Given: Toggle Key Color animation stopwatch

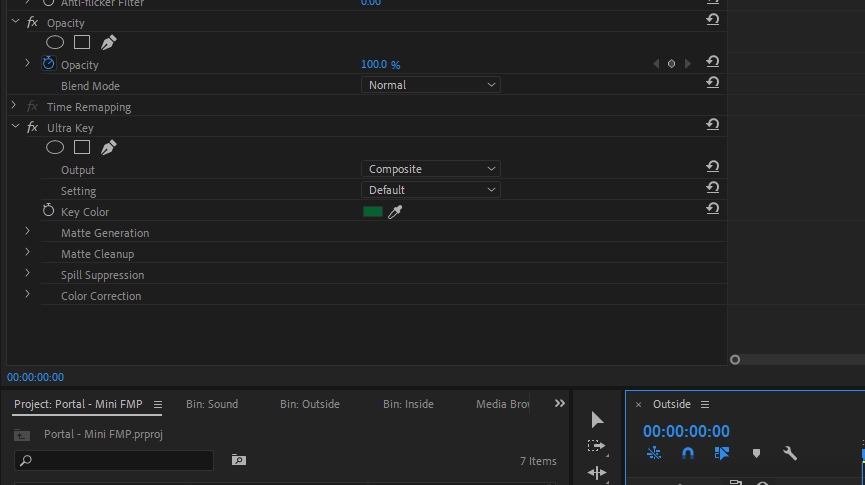Looking at the screenshot, I should coord(49,210).
